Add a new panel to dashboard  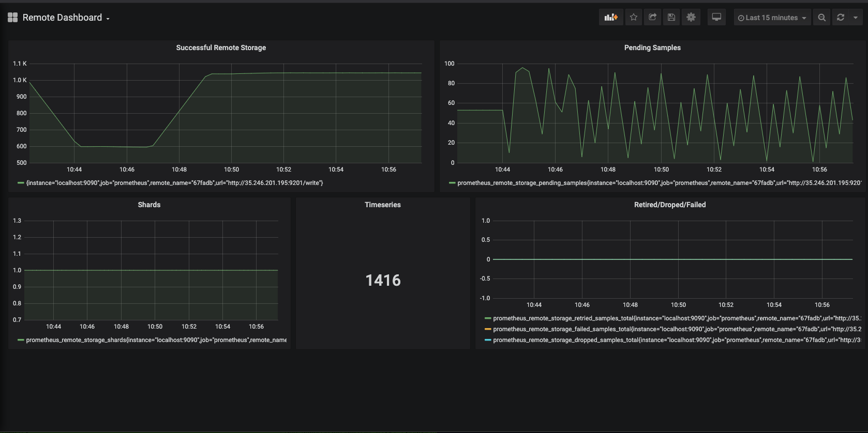pyautogui.click(x=611, y=17)
